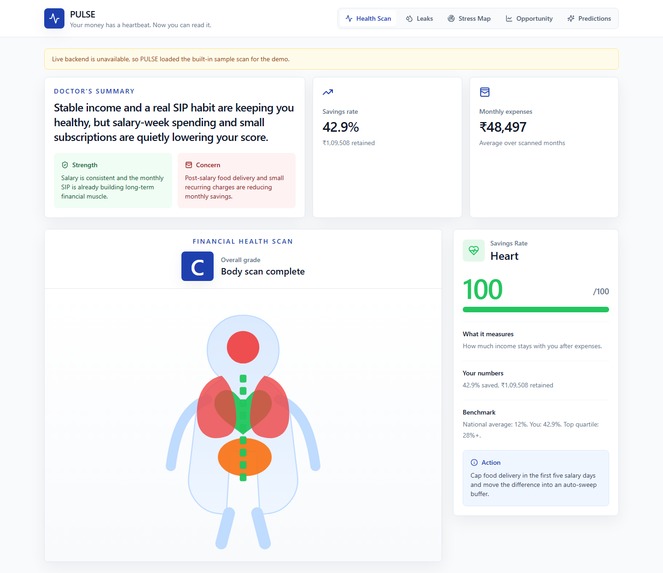Click the FINANCIAL HEALTH SCAN heading
The image size is (663, 573).
(x=243, y=241)
